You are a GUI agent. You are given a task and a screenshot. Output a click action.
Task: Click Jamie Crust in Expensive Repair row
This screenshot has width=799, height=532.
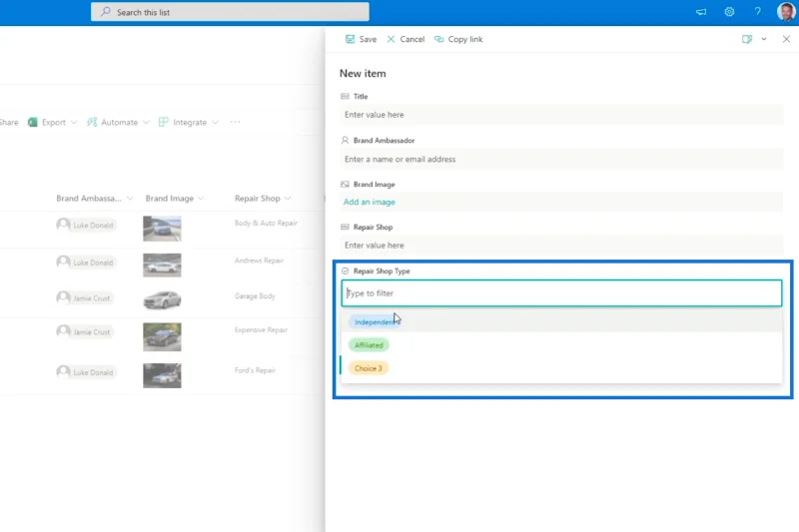pyautogui.click(x=84, y=332)
